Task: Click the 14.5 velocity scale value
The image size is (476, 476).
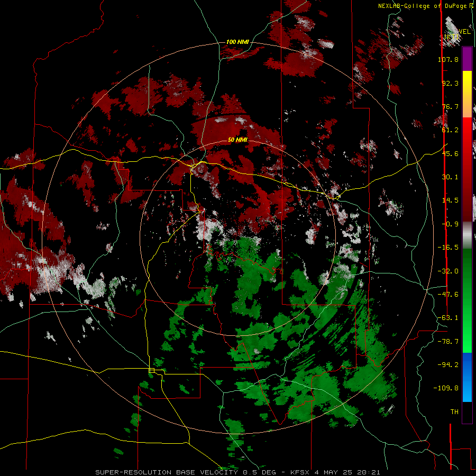Action: (450, 200)
